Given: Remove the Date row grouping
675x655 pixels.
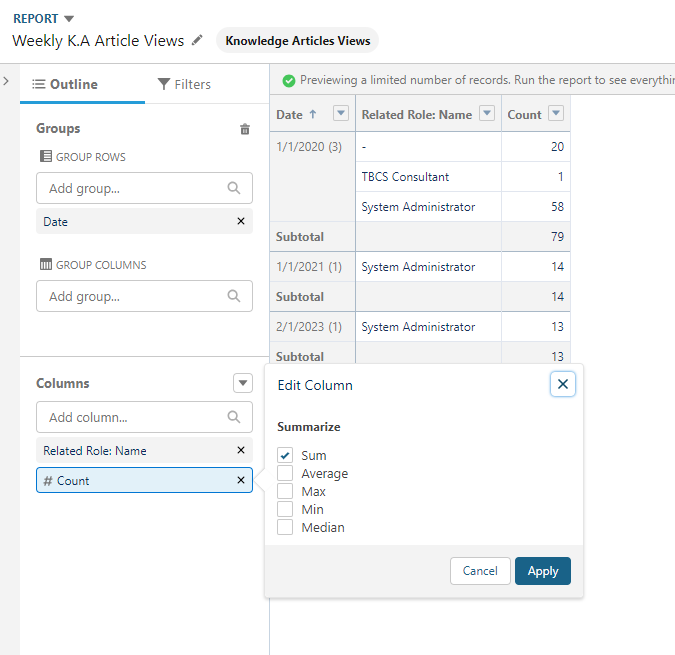Looking at the screenshot, I should (x=240, y=221).
